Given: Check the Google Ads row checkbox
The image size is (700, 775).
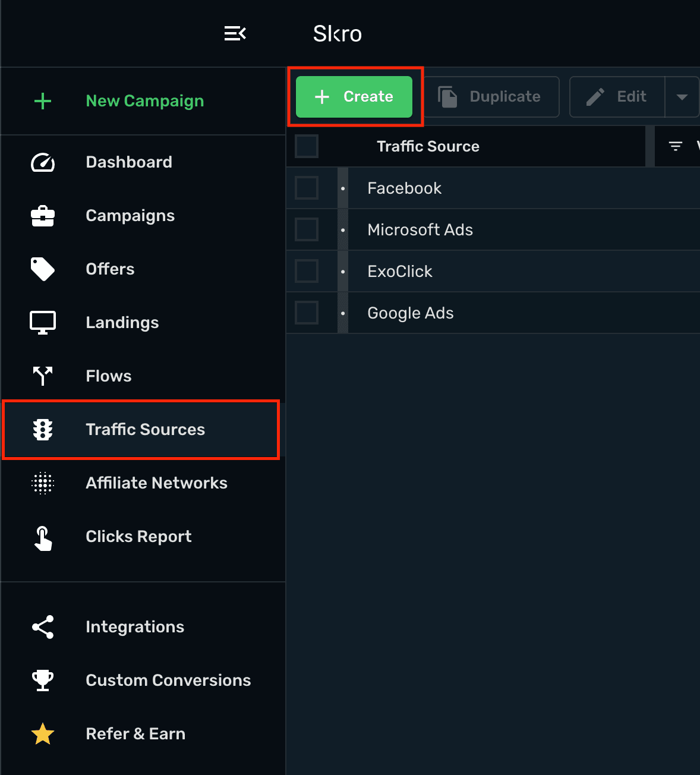Looking at the screenshot, I should 307,313.
